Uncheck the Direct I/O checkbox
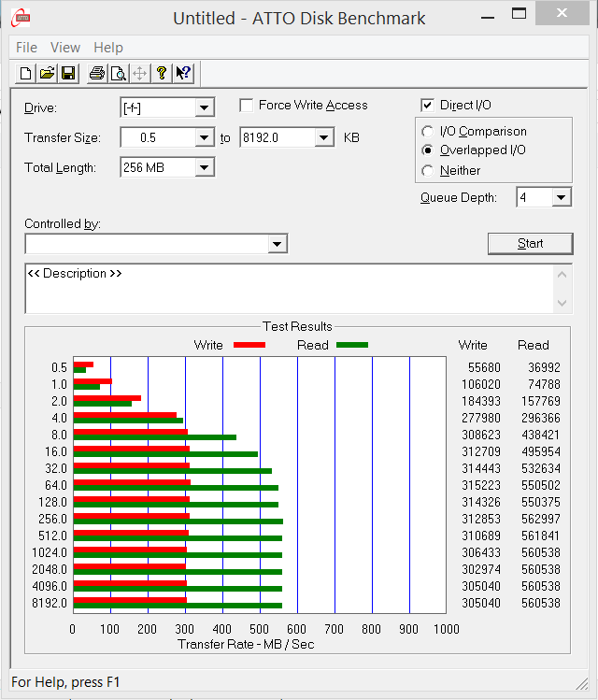 pos(427,106)
